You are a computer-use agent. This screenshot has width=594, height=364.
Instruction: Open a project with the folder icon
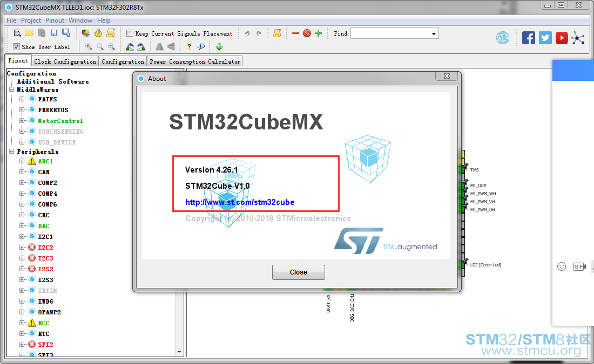click(x=29, y=33)
